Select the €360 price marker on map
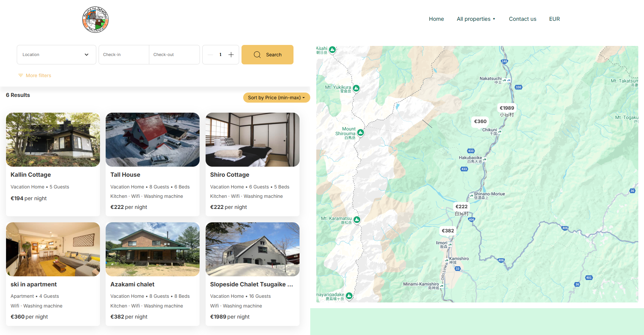This screenshot has height=335, width=644. pyautogui.click(x=480, y=121)
